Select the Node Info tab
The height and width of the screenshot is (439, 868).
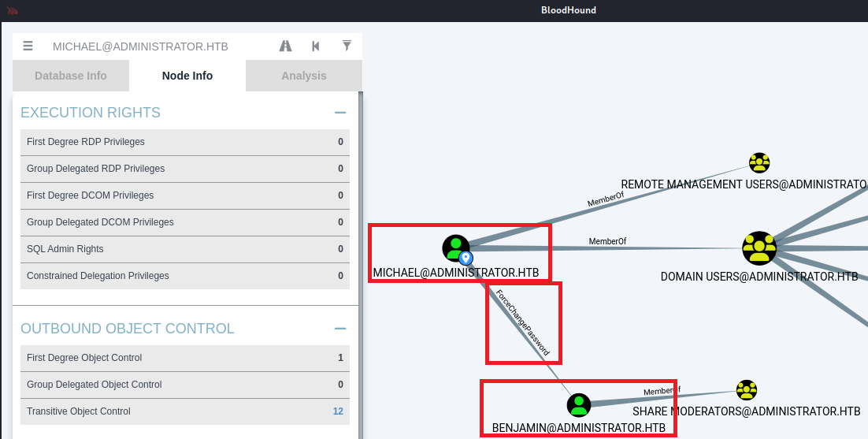(187, 76)
